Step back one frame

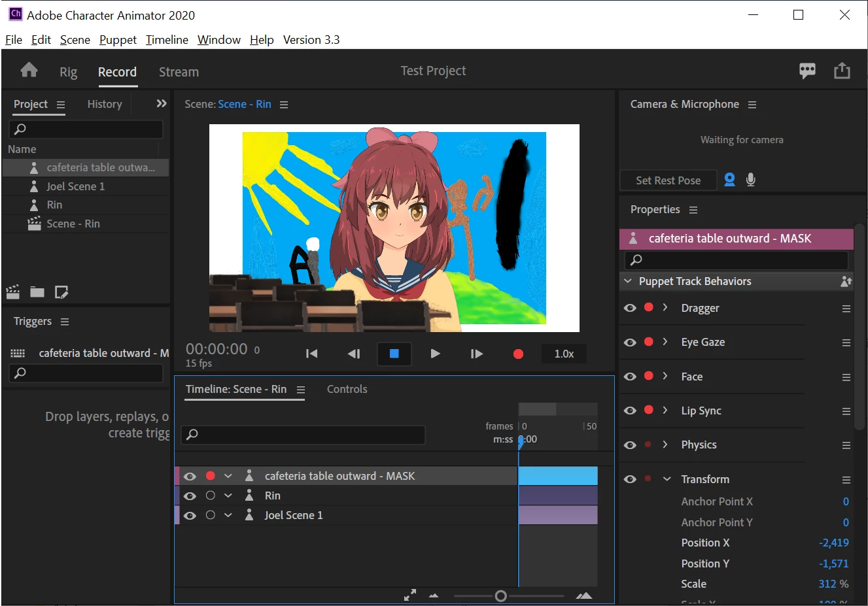pyautogui.click(x=354, y=354)
